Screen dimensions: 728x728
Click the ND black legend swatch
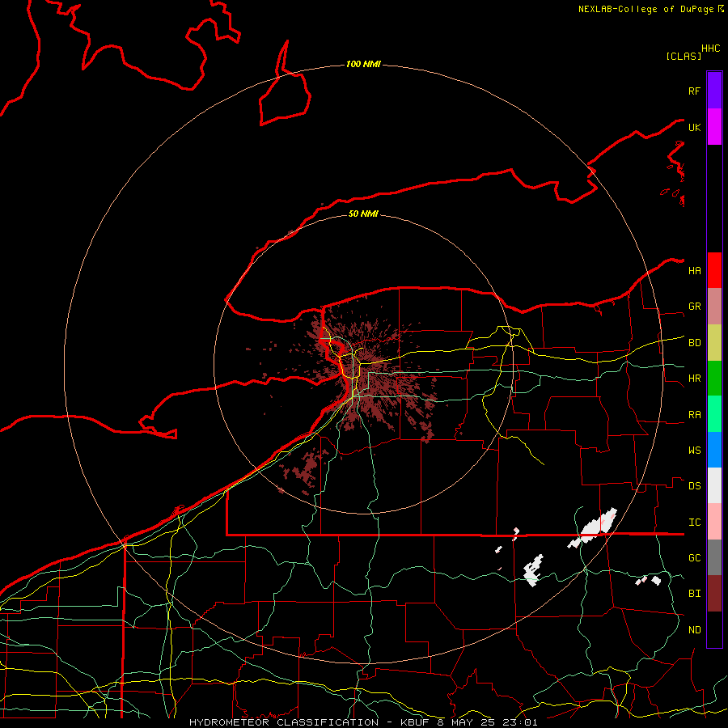[714, 629]
